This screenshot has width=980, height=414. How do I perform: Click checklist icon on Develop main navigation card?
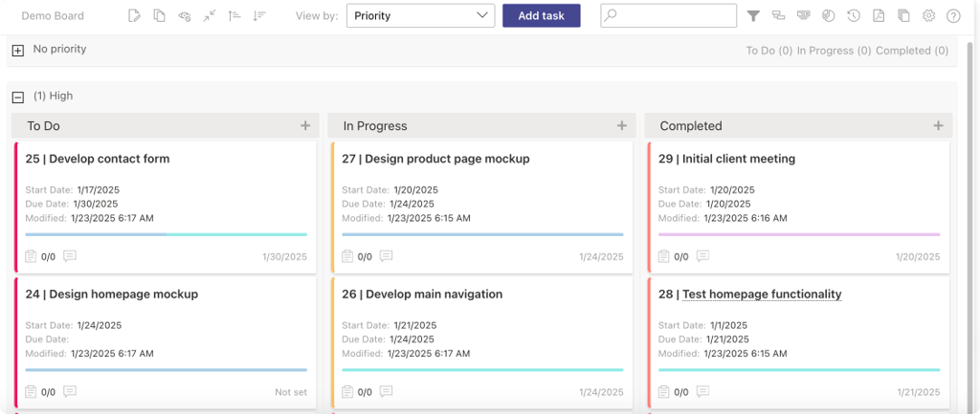tap(347, 391)
